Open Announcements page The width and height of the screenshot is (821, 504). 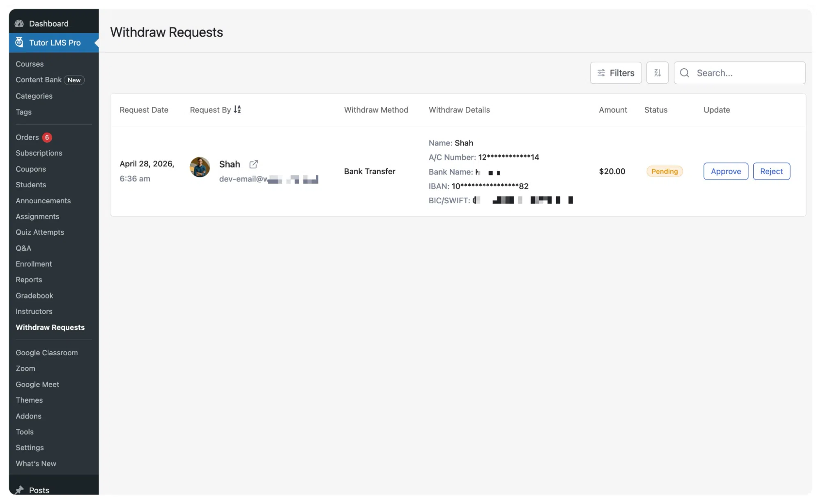pos(43,200)
